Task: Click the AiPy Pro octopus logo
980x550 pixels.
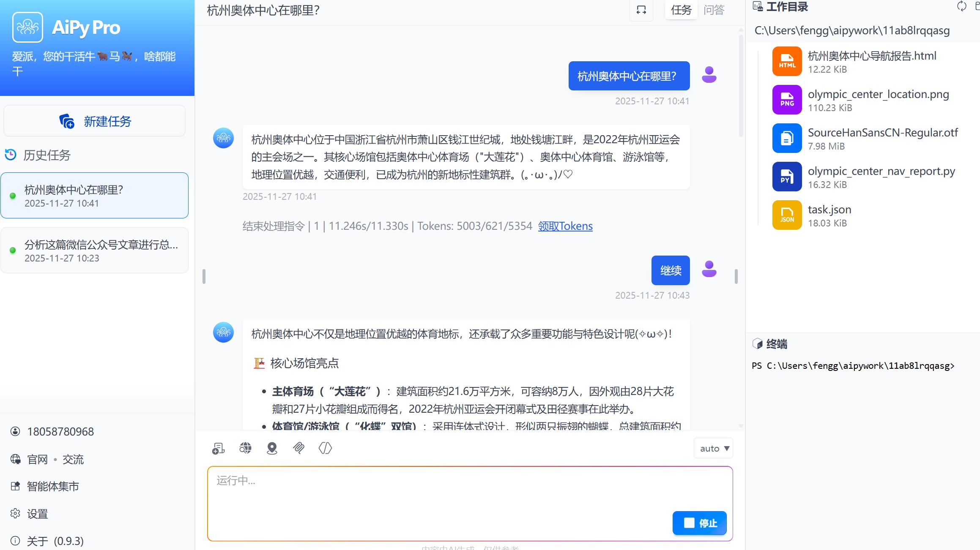Action: tap(27, 27)
